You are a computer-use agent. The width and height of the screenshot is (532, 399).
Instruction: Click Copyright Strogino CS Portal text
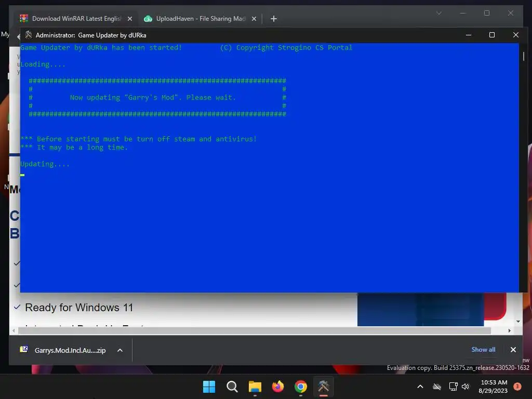(x=286, y=48)
